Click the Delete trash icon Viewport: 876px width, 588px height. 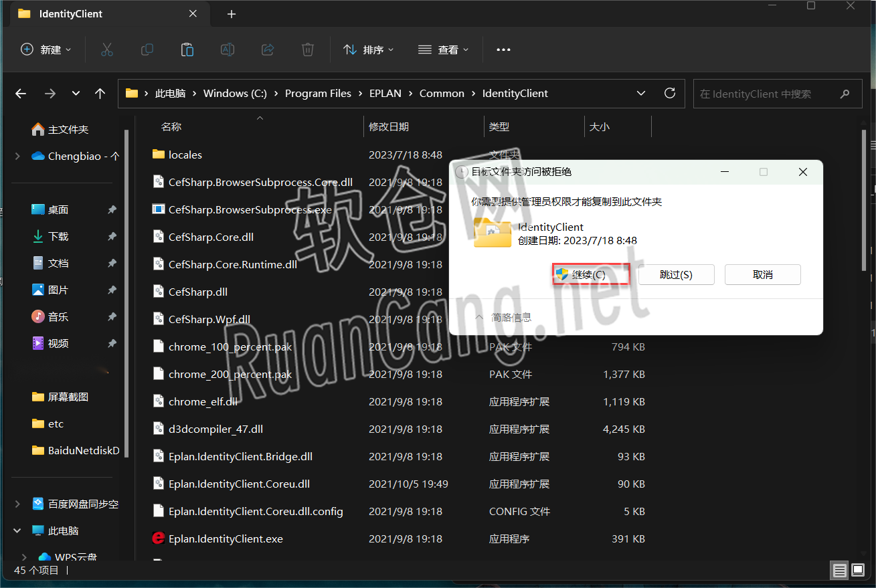coord(307,49)
